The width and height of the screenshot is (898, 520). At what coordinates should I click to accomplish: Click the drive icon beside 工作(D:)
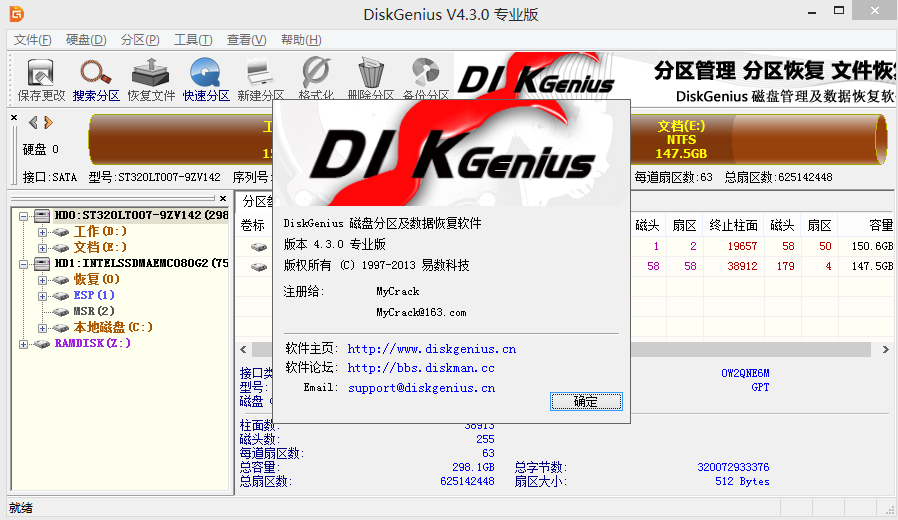coord(61,232)
